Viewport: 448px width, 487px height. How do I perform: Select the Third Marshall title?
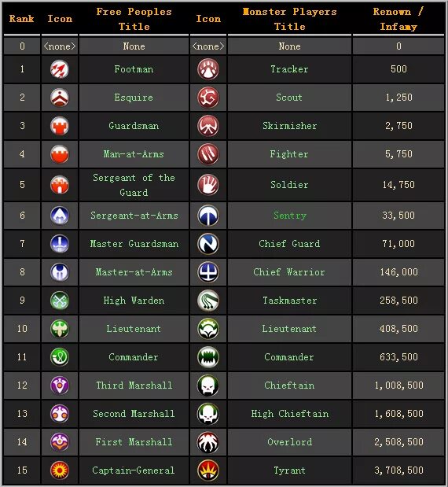pos(134,386)
